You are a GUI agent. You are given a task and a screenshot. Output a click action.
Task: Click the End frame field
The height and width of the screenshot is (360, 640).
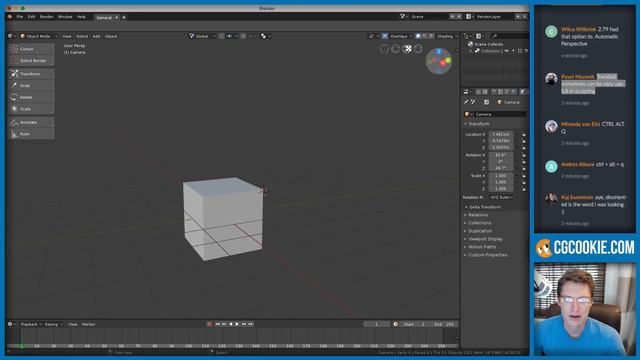point(444,324)
